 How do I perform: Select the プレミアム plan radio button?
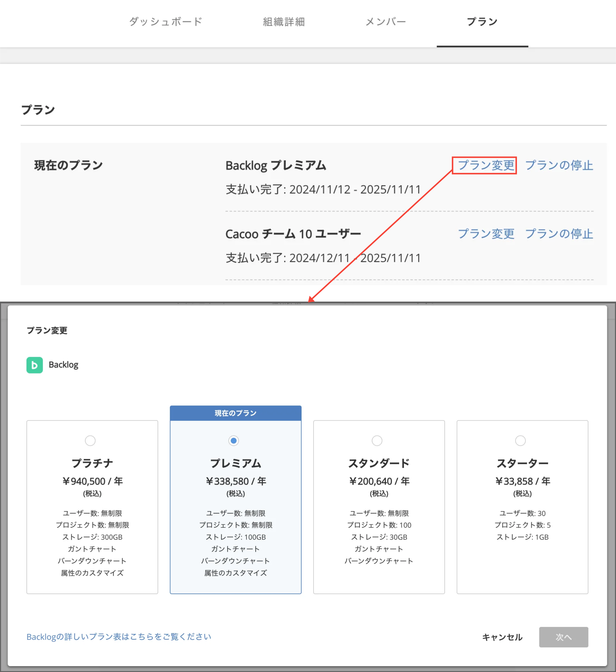234,441
